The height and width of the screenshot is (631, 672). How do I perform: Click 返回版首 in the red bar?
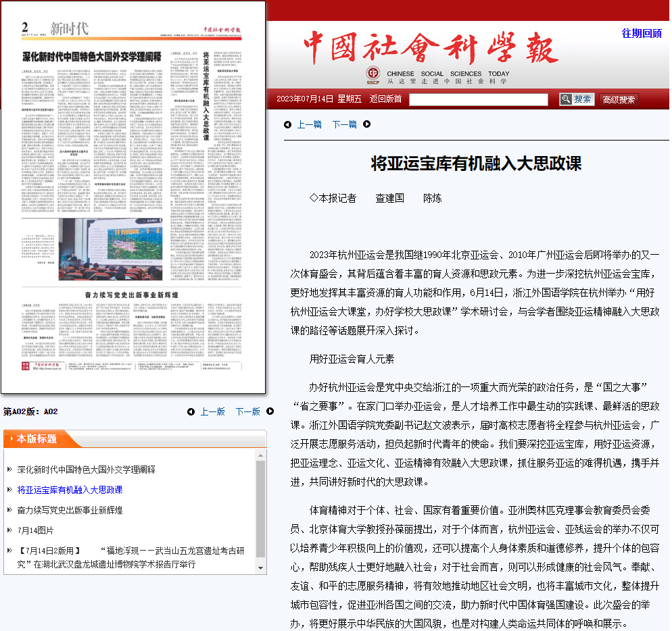point(385,99)
